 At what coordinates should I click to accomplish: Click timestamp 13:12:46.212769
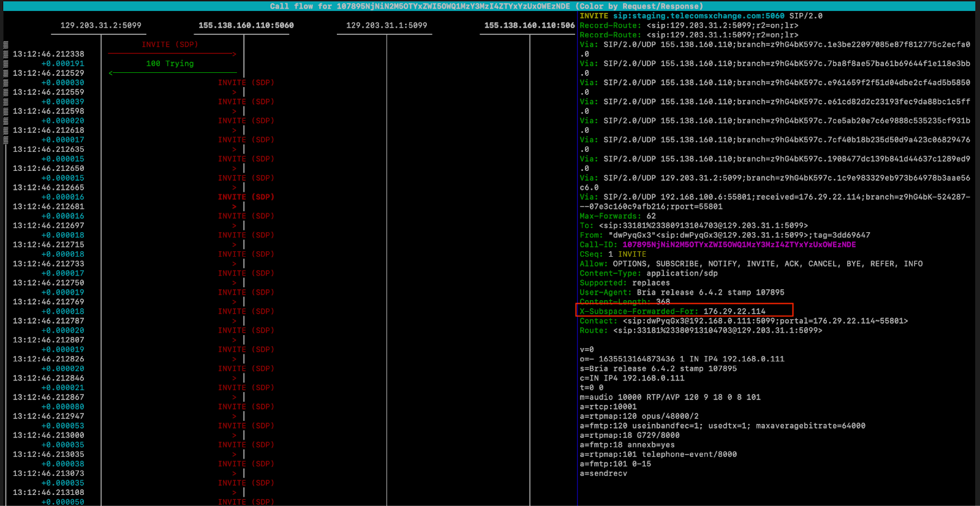point(48,301)
